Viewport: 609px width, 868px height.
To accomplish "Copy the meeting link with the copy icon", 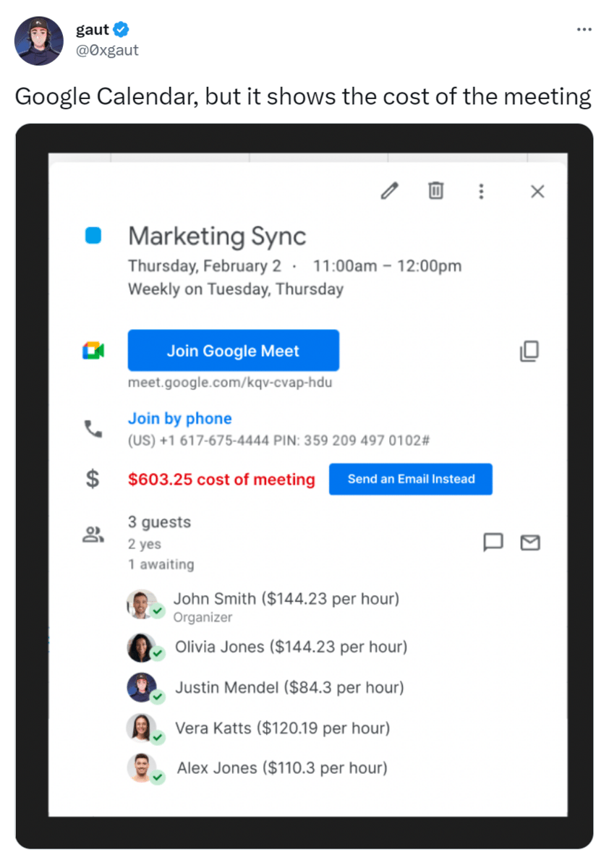I will pos(529,351).
